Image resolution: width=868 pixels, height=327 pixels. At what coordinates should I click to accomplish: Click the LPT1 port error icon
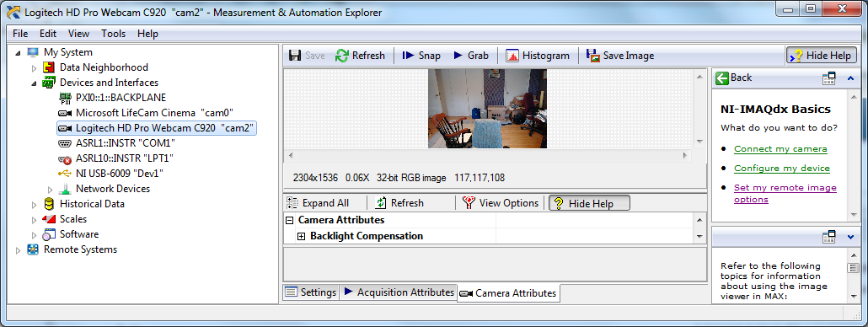pyautogui.click(x=65, y=158)
